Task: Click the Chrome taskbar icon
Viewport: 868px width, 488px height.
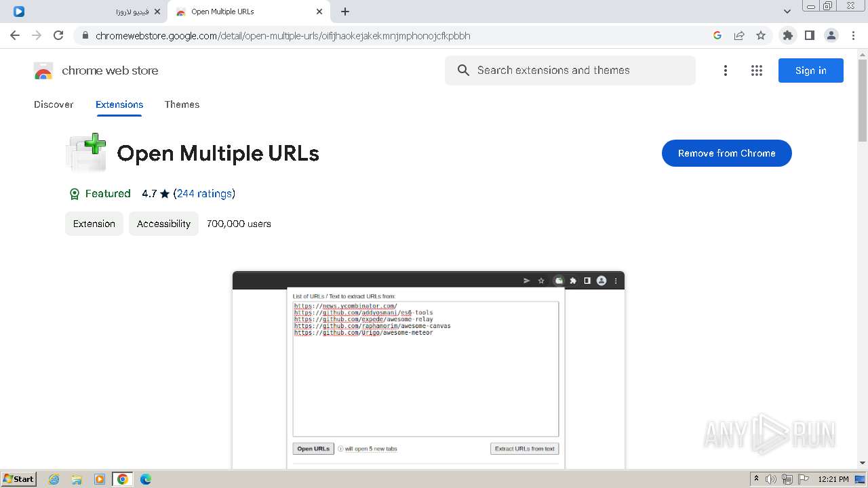Action: click(123, 479)
